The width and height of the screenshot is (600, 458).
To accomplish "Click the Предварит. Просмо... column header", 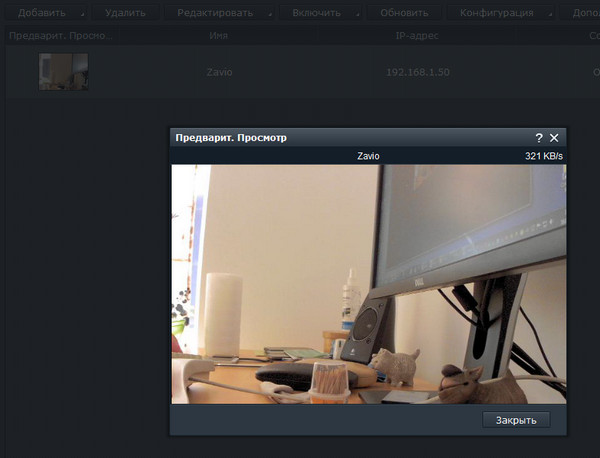I will (x=60, y=35).
